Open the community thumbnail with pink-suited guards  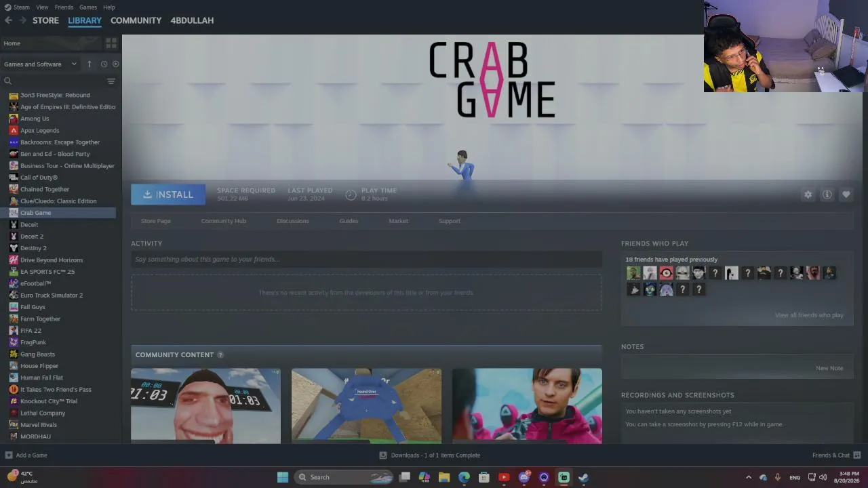coord(527,406)
